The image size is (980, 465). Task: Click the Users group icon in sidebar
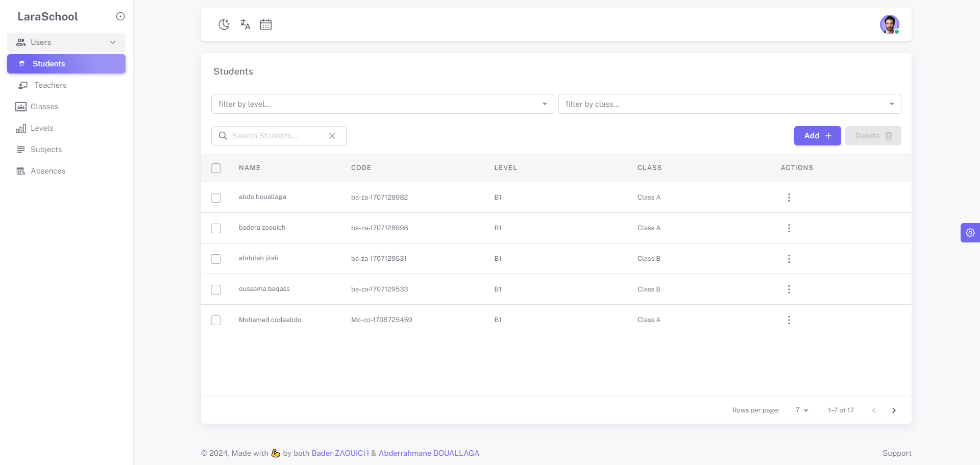coord(21,42)
